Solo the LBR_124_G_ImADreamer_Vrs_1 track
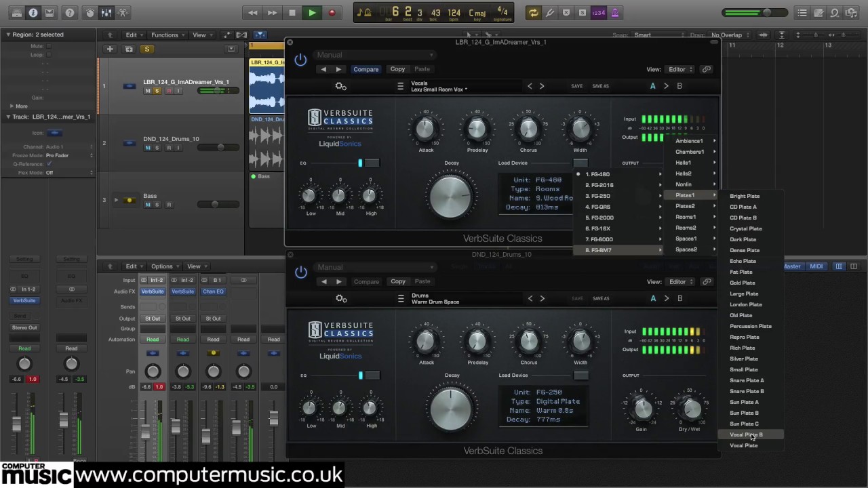 pyautogui.click(x=157, y=91)
